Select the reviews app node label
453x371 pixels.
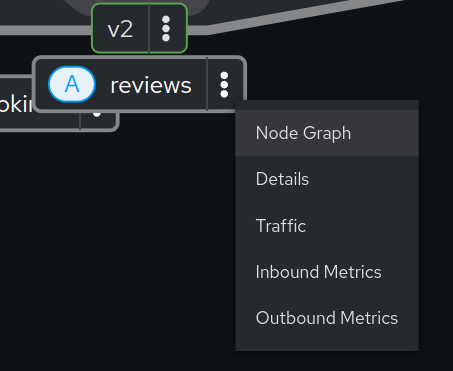pos(151,85)
